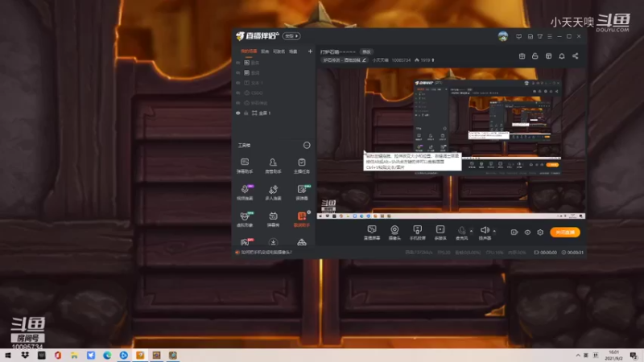Click the layout grid icon beside bell
Viewport: 644px width, 362px height.
pyautogui.click(x=549, y=56)
